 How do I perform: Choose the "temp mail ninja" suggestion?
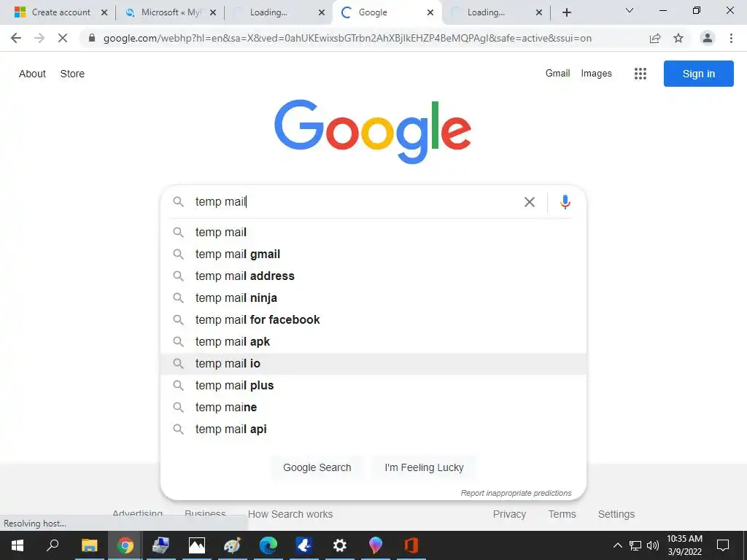pyautogui.click(x=236, y=297)
